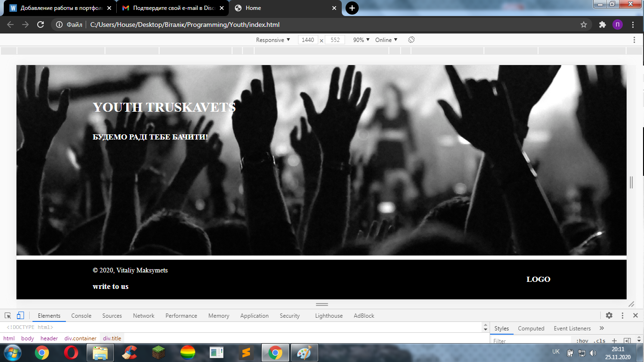Toggle the .cls class editor in Styles

[x=599, y=341]
